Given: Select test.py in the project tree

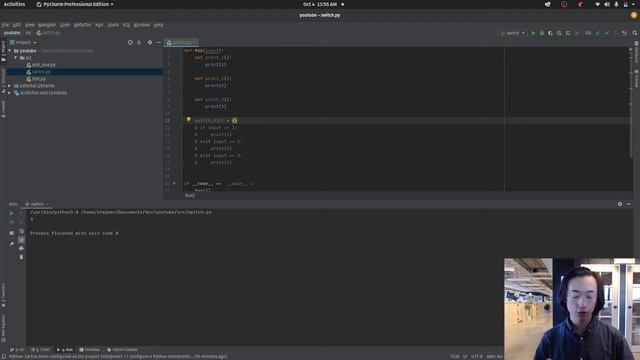Looking at the screenshot, I should 39,79.
